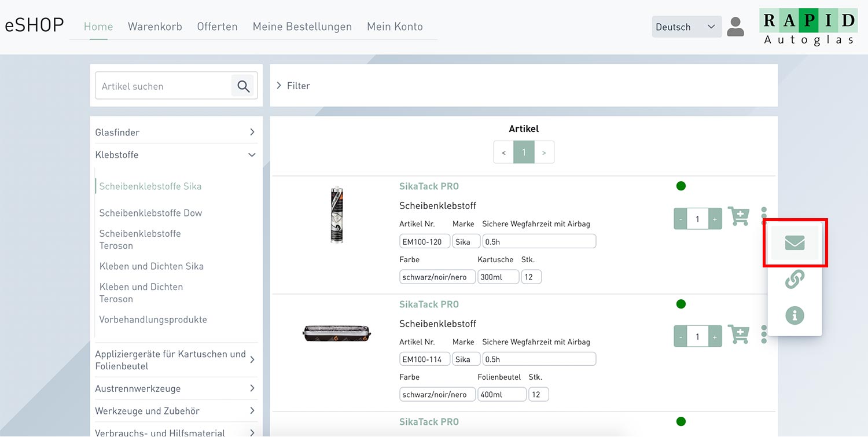Open first SikaTack PRO product title
868x437 pixels.
[x=429, y=186]
